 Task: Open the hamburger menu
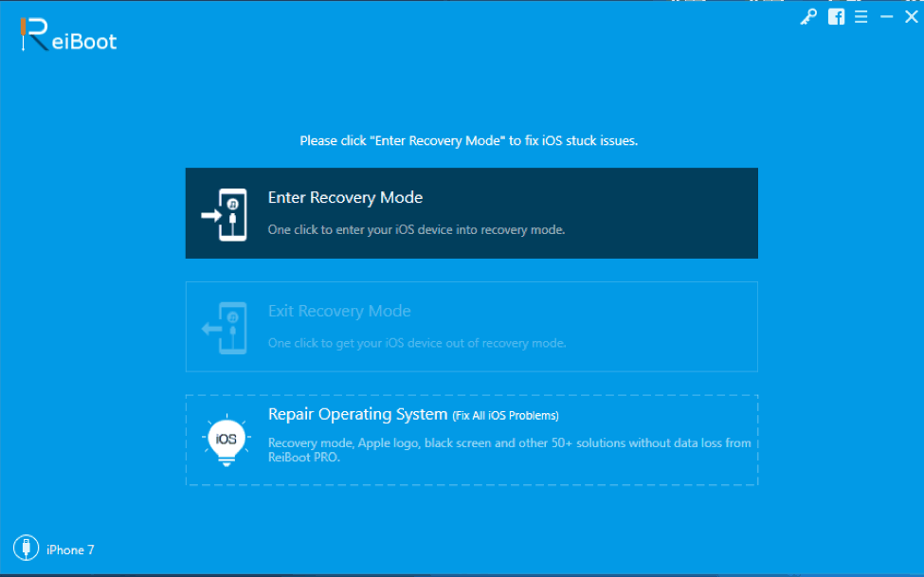click(861, 17)
